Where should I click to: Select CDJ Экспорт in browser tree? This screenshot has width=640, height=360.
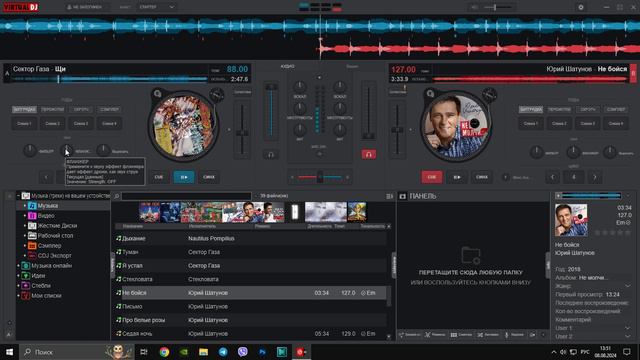pos(54,256)
